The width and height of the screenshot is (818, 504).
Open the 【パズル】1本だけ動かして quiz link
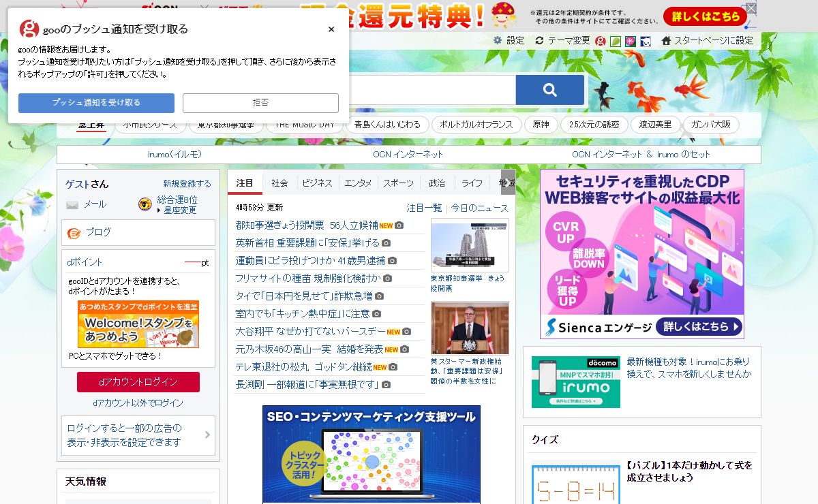pos(689,471)
